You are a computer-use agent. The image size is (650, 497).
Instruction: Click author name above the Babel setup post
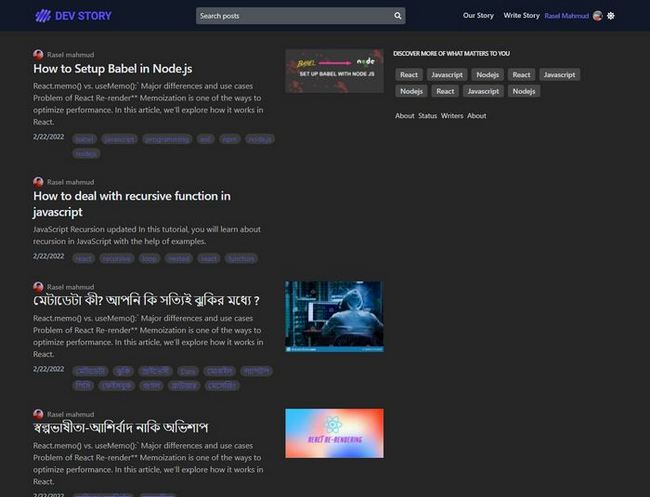pyautogui.click(x=70, y=55)
